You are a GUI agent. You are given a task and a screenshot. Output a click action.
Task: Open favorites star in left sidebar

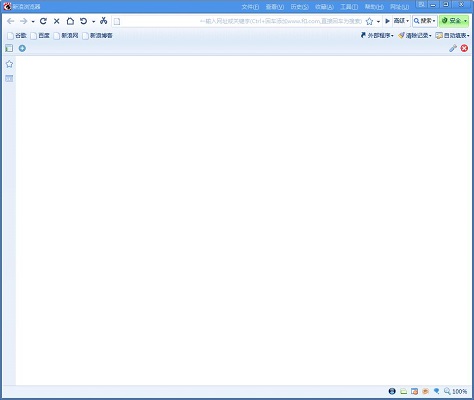coord(9,64)
